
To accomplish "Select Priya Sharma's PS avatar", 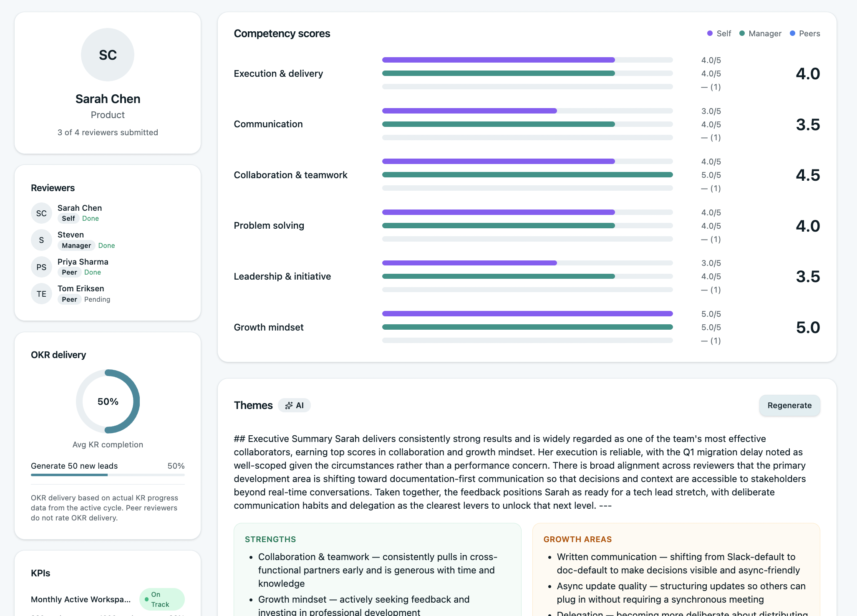I will click(41, 267).
